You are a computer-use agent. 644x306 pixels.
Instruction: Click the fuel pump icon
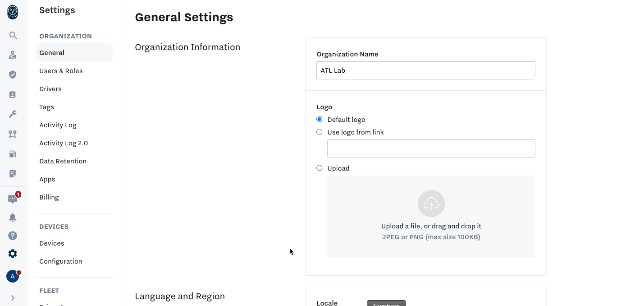pos(13,154)
